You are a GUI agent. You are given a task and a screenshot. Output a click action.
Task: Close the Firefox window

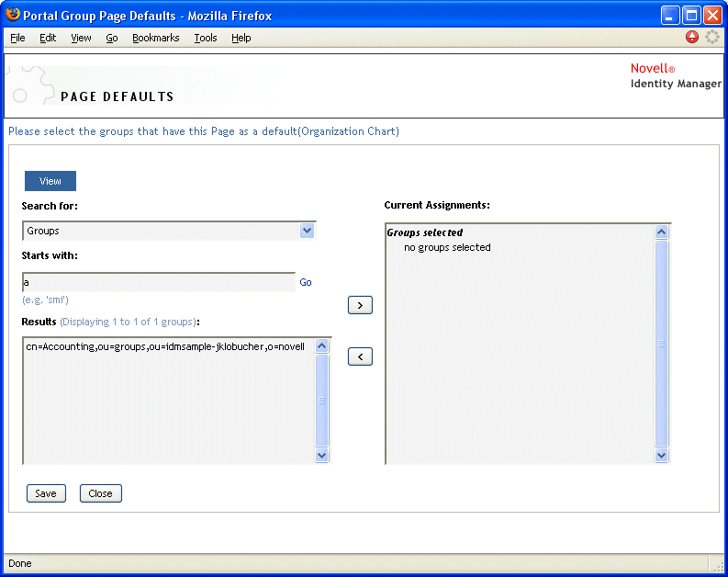pyautogui.click(x=712, y=16)
